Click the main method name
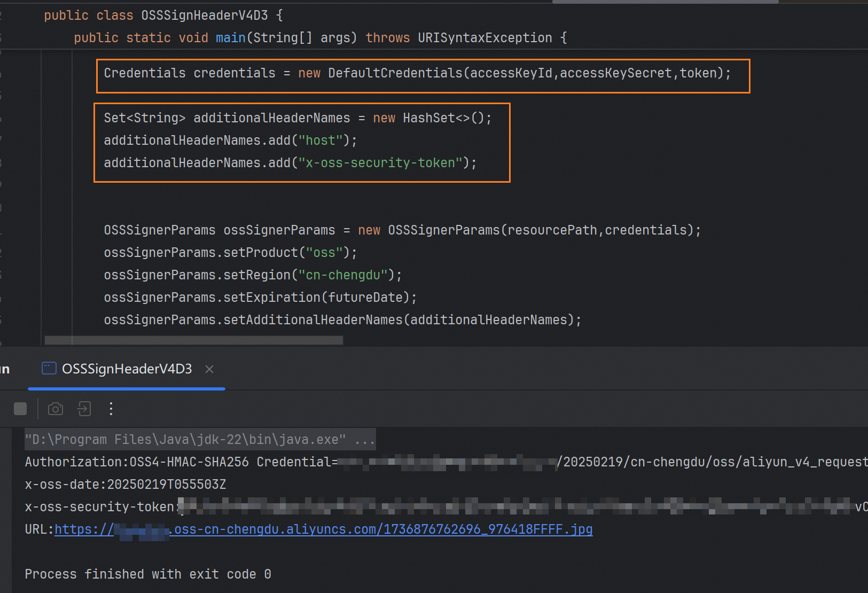 [230, 38]
